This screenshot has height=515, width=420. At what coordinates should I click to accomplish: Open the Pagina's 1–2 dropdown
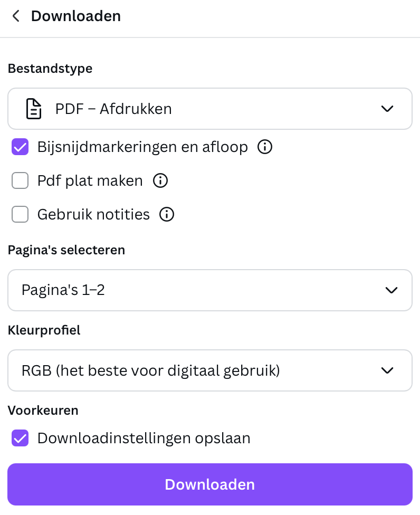(x=210, y=290)
